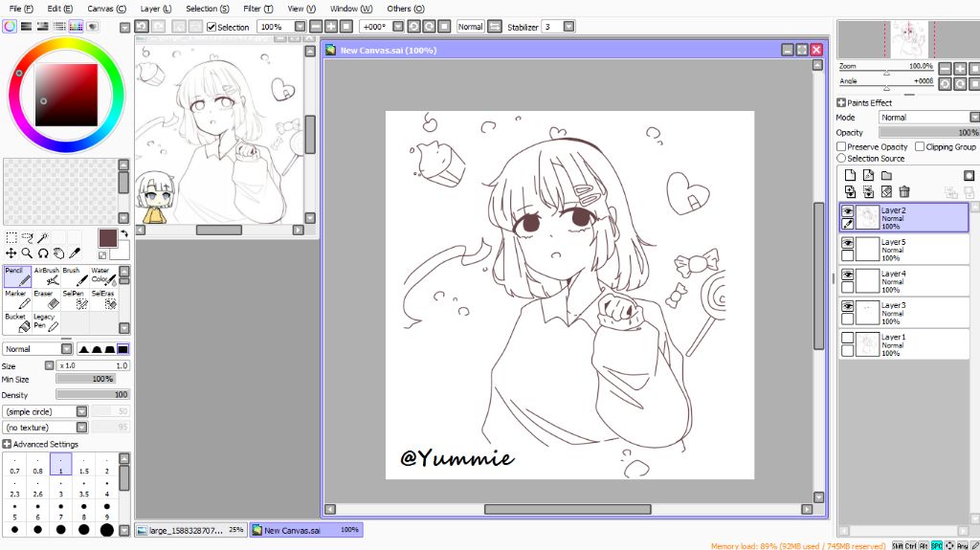Enable Clipping Group checkbox

pyautogui.click(x=920, y=147)
